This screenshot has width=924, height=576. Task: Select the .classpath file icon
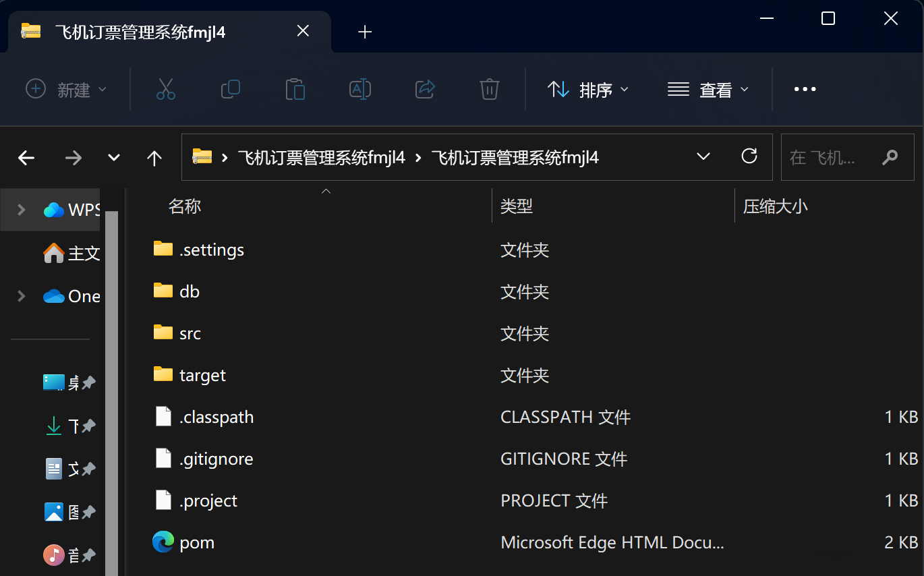point(163,416)
